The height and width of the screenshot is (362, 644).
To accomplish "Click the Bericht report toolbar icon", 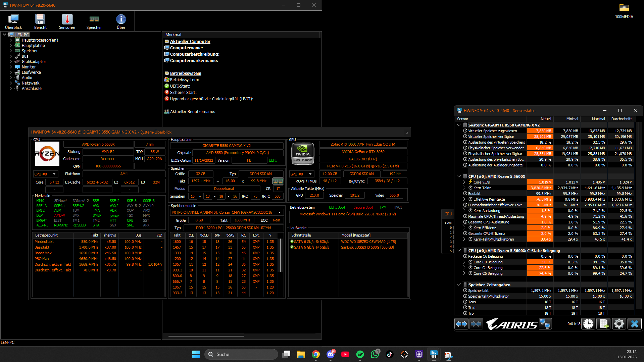I will coord(40,21).
